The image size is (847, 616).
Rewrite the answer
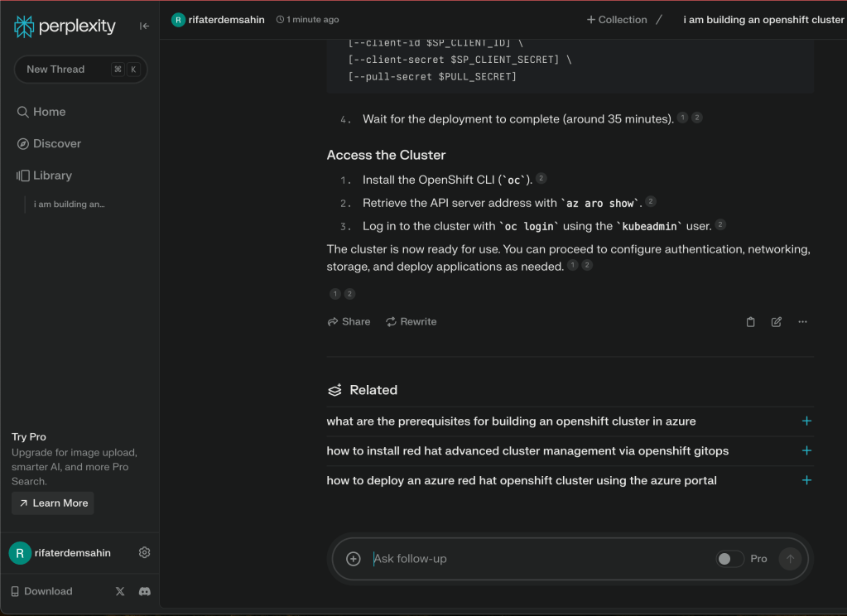(411, 321)
